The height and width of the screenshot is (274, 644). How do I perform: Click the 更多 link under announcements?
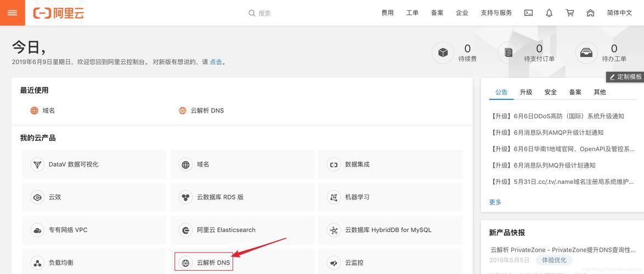point(495,202)
